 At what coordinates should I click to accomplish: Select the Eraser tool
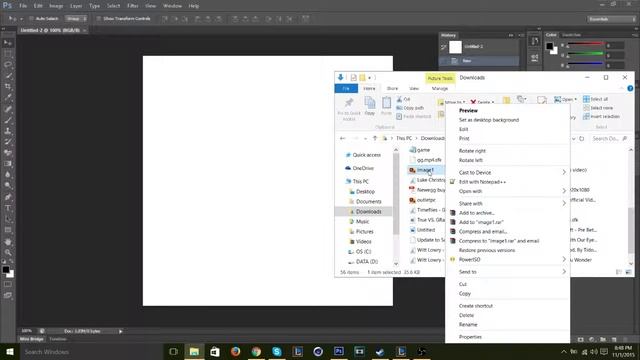pos(8,153)
